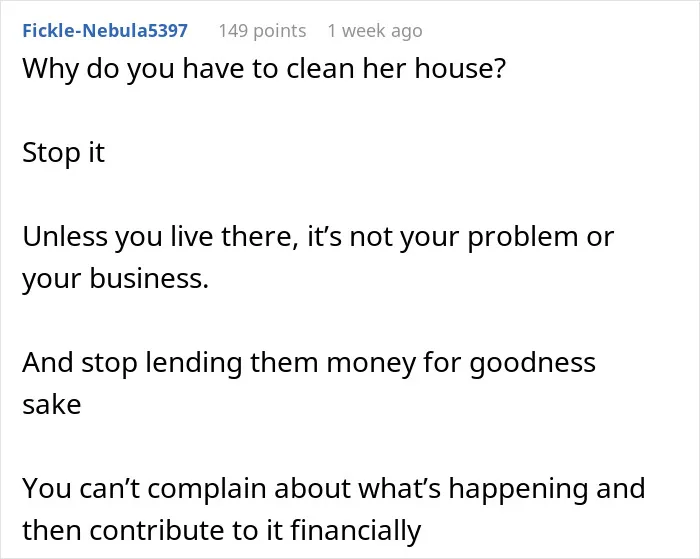Click the line asking about cleaning her house

click(x=264, y=69)
